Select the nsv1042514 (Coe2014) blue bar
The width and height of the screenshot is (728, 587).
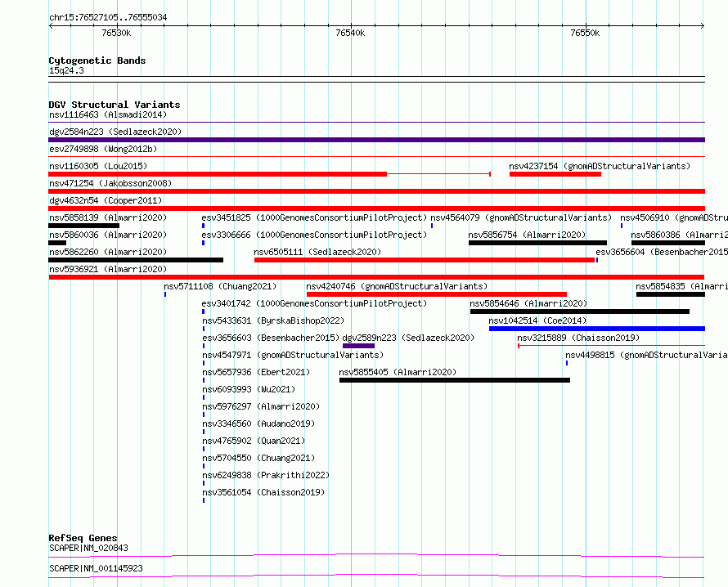coord(597,329)
